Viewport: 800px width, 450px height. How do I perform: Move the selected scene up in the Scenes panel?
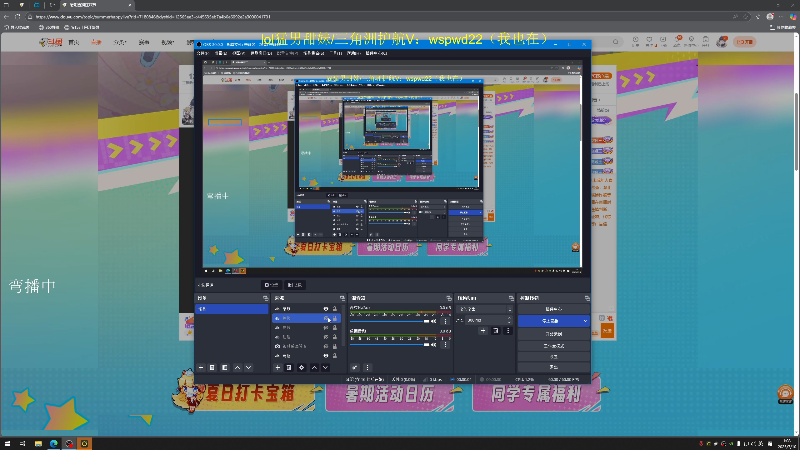click(237, 367)
